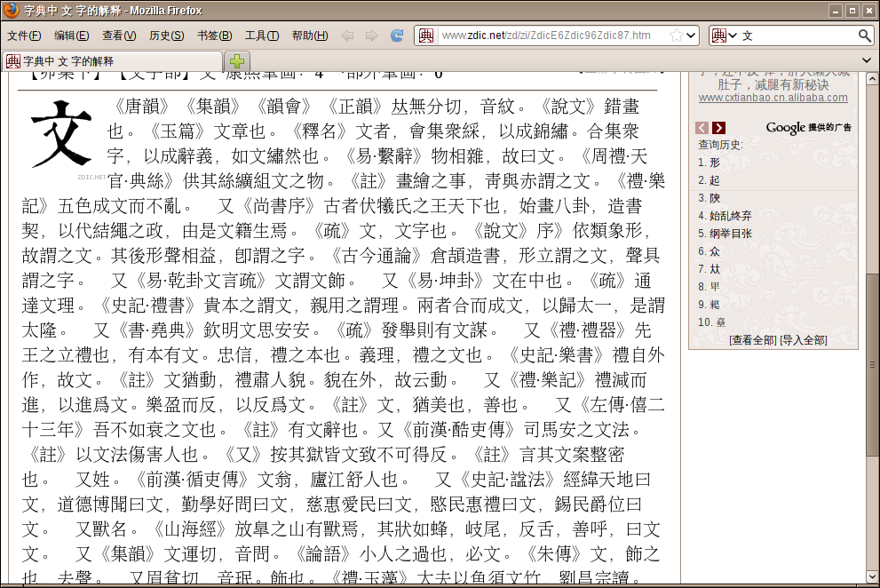Image resolution: width=880 pixels, height=588 pixels.
Task: Bookmark this page with the star
Action: 677,36
